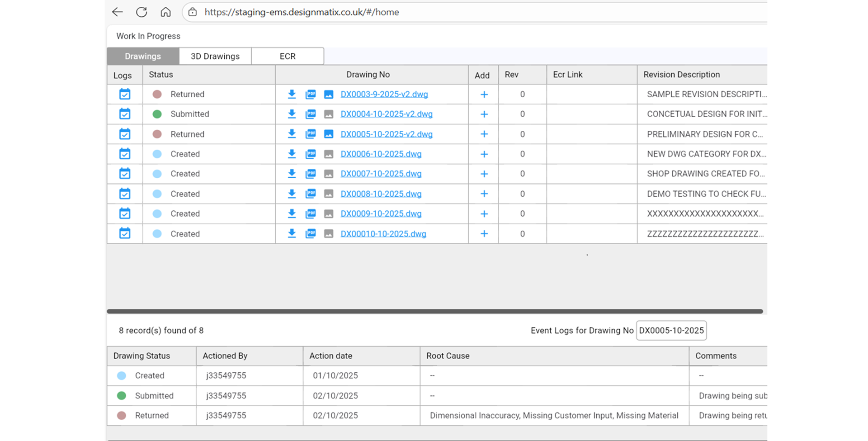The image size is (868, 441).
Task: View image preview for DX00010-10-2025.dwg
Action: click(329, 234)
